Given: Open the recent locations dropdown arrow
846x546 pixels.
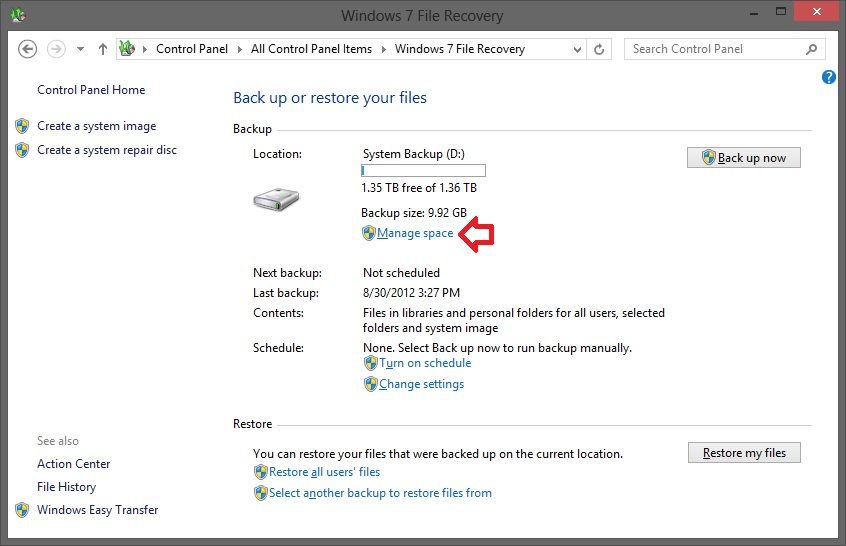Looking at the screenshot, I should tap(80, 49).
